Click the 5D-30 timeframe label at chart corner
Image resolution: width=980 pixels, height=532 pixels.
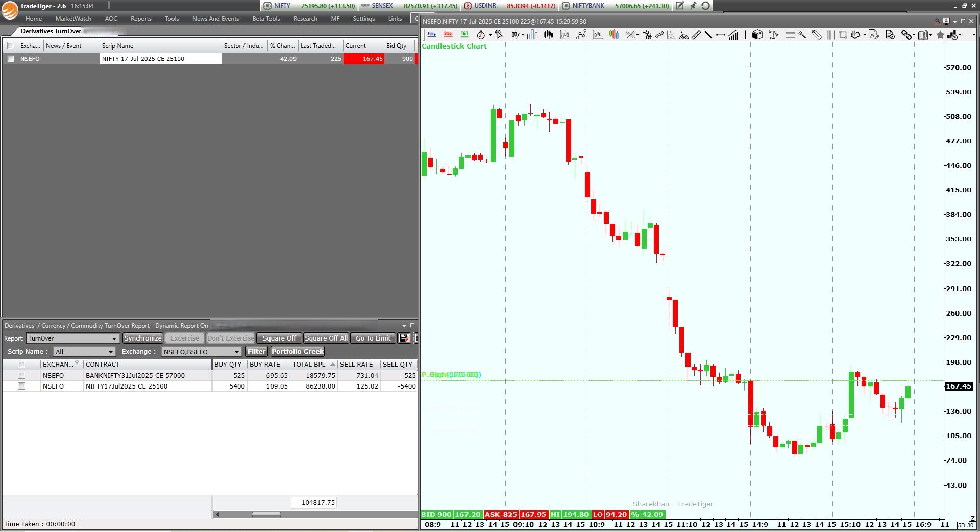click(x=965, y=525)
